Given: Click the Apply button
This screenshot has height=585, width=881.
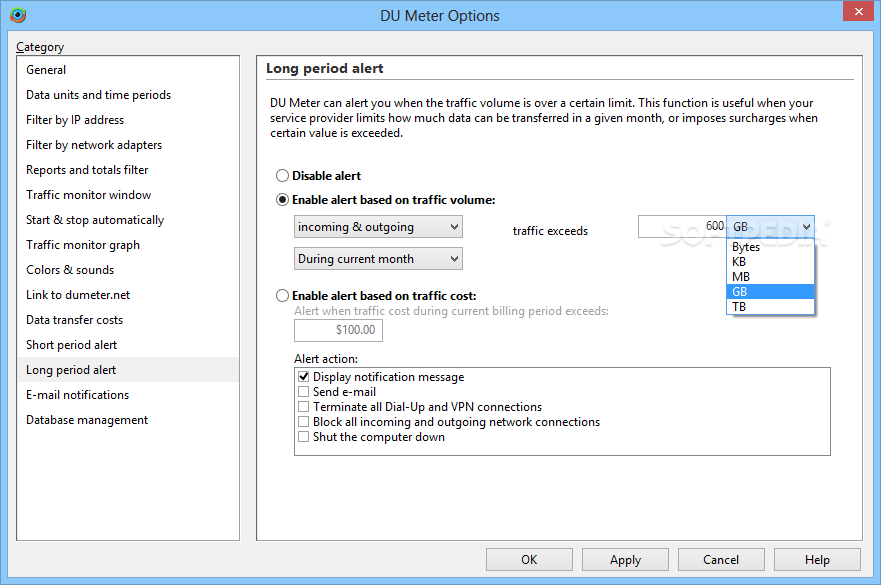Looking at the screenshot, I should click(625, 560).
